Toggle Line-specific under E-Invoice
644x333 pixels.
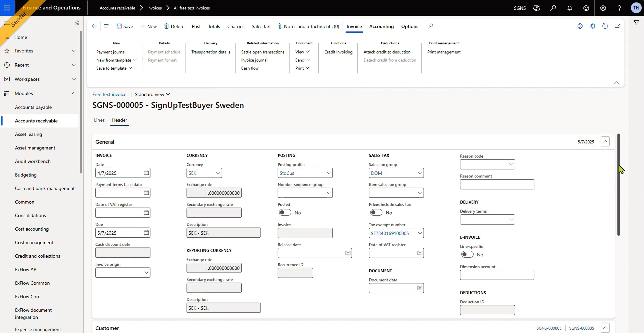tap(467, 254)
